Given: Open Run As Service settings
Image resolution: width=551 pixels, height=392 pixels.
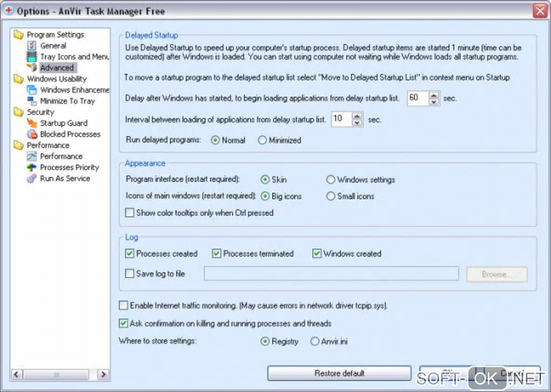Looking at the screenshot, I should [x=65, y=178].
